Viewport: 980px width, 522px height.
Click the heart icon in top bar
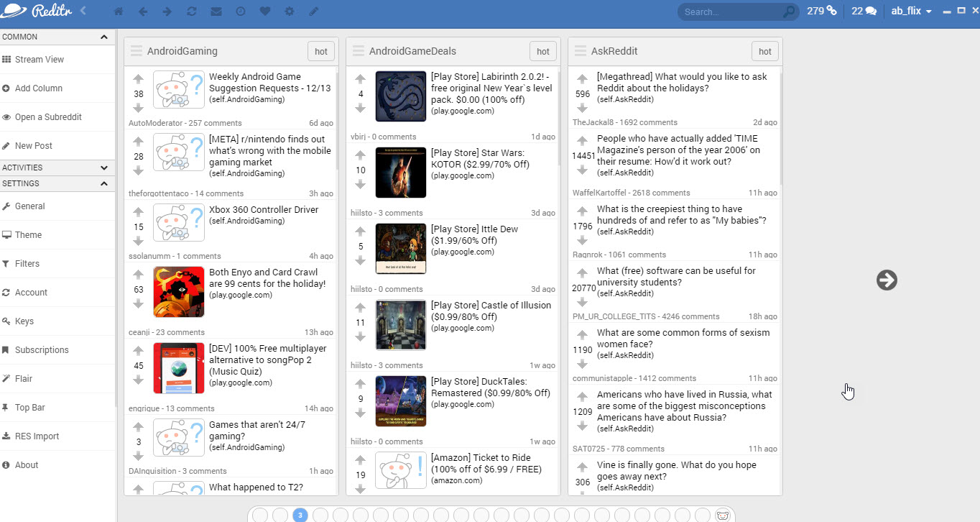pos(265,12)
